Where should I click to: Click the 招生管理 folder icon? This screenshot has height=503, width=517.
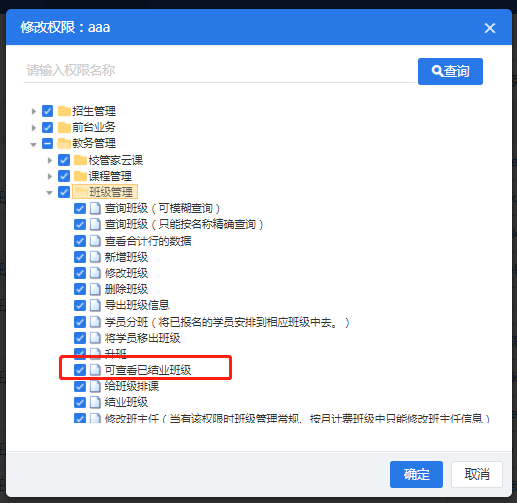(64, 111)
